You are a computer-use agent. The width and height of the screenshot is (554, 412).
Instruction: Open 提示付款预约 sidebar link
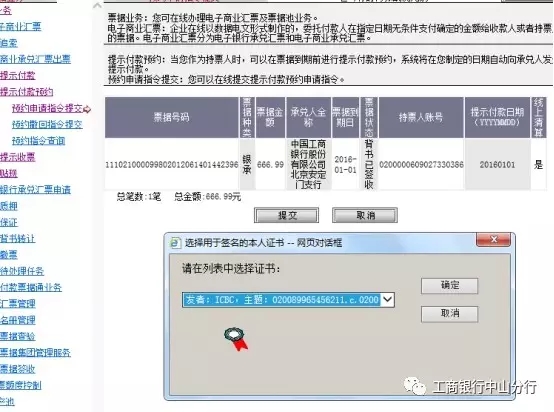pos(26,92)
